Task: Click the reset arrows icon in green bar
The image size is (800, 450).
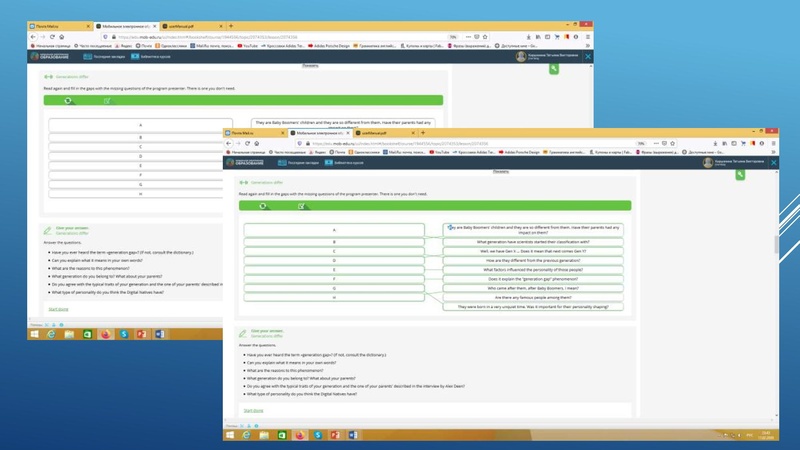Action: 263,205
